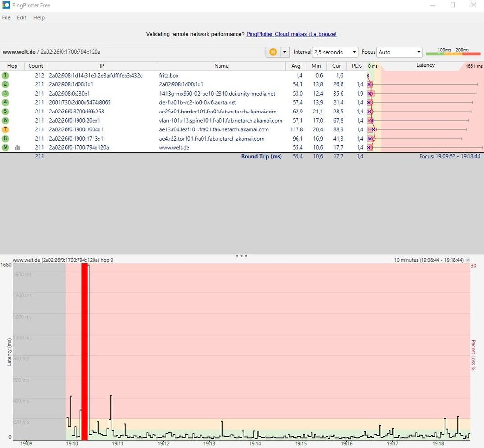This screenshot has width=484, height=448.
Task: Open the Focus Auto dropdown
Action: [399, 52]
